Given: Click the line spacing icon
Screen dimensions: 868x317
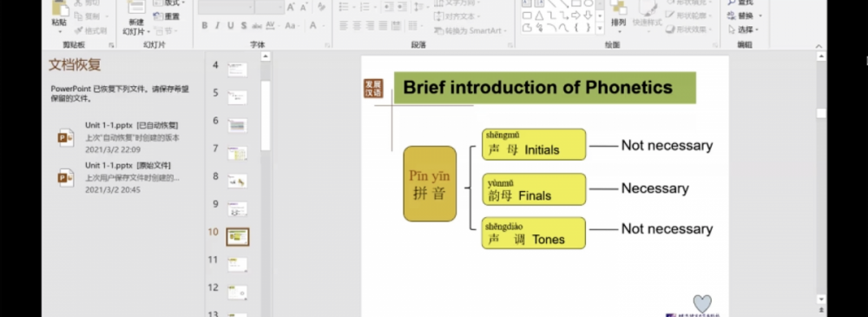Looking at the screenshot, I should coord(419,7).
